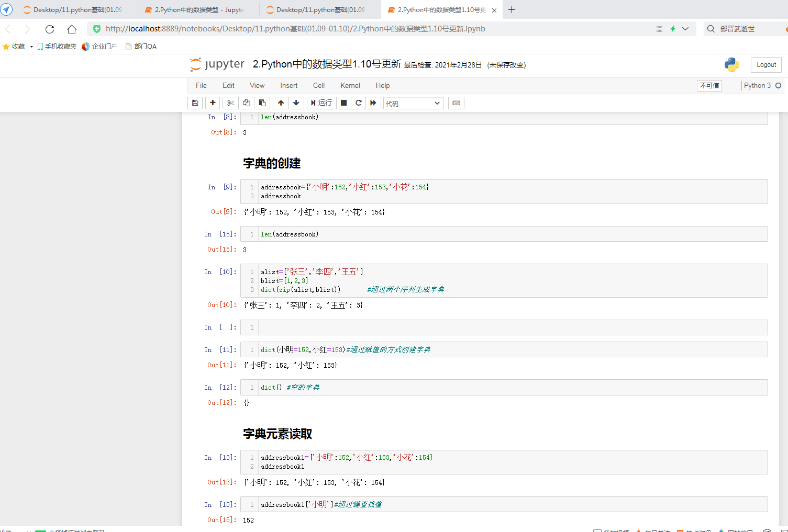
Task: Restart the kernel icon
Action: pos(359,103)
